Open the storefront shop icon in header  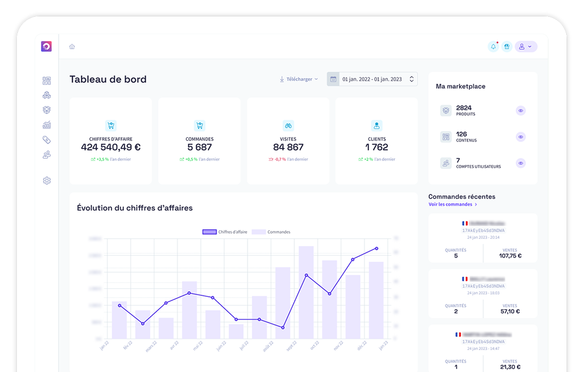click(x=507, y=47)
